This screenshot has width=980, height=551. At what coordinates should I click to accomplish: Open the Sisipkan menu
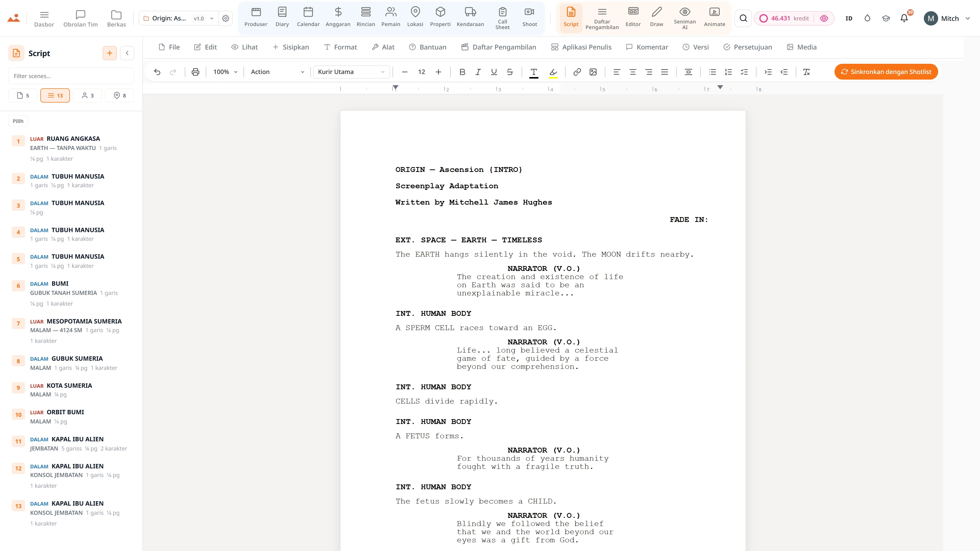[291, 47]
